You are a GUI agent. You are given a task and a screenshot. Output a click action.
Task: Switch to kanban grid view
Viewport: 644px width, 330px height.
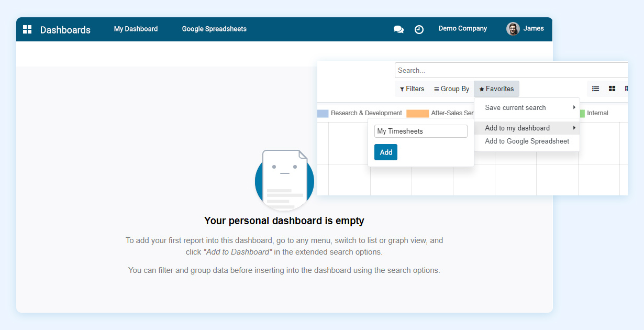point(612,89)
